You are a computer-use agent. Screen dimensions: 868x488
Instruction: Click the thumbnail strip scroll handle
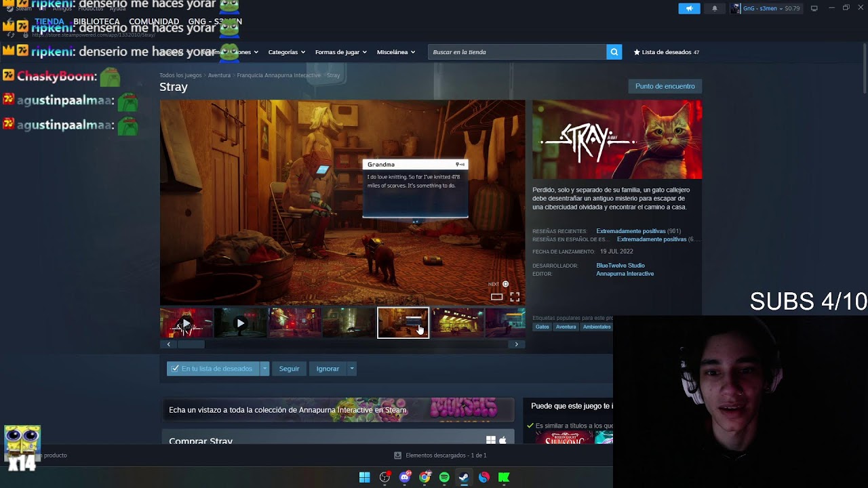[191, 344]
